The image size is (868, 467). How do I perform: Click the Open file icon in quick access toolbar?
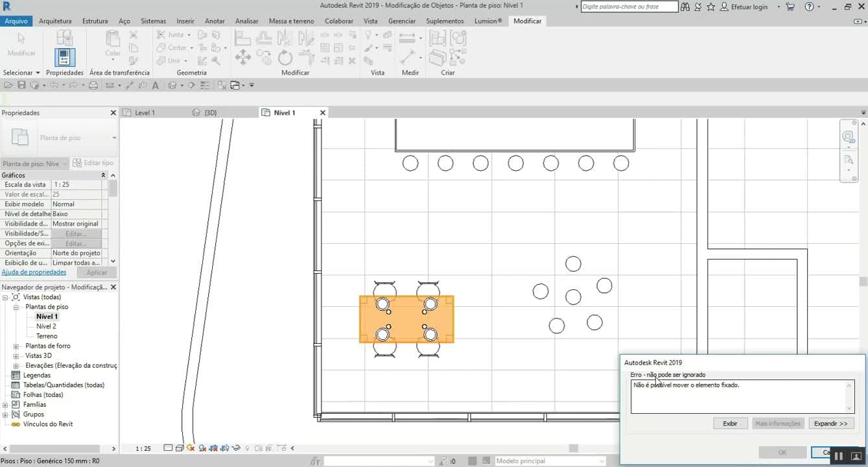click(8, 85)
